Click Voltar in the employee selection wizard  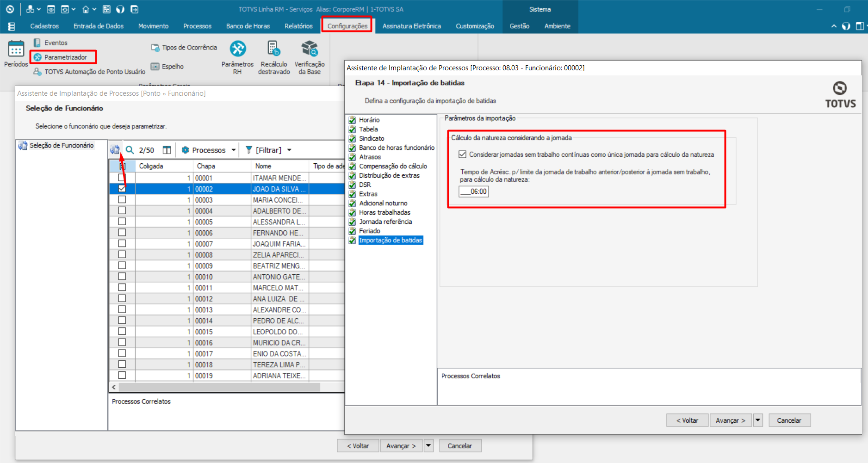358,445
